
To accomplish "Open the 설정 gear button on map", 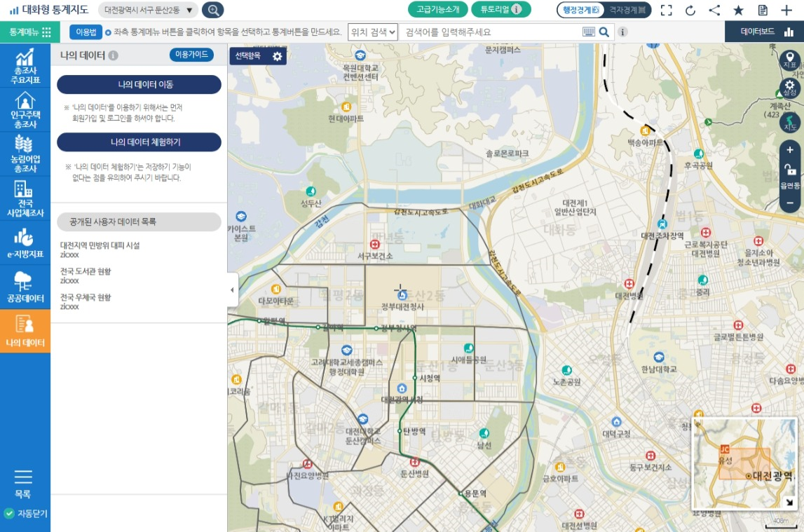I will (x=790, y=88).
